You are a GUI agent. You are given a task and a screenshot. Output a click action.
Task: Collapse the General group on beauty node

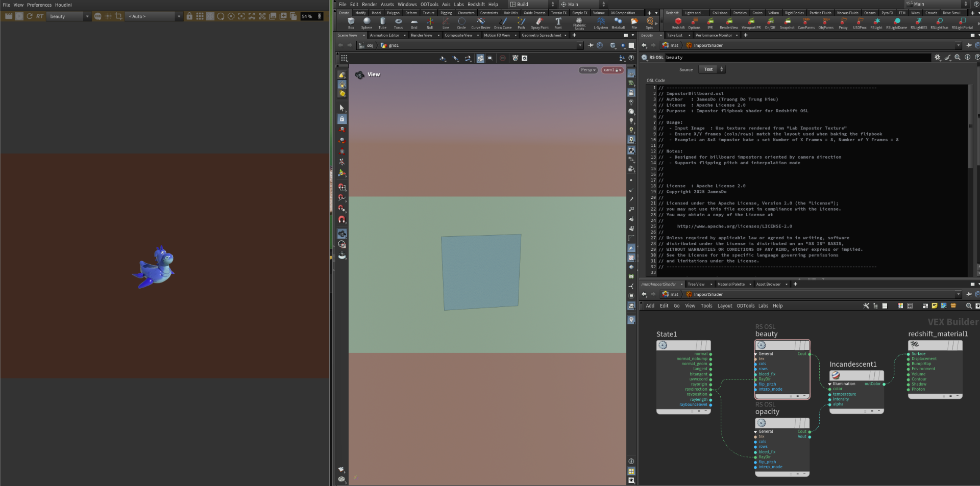coord(756,354)
